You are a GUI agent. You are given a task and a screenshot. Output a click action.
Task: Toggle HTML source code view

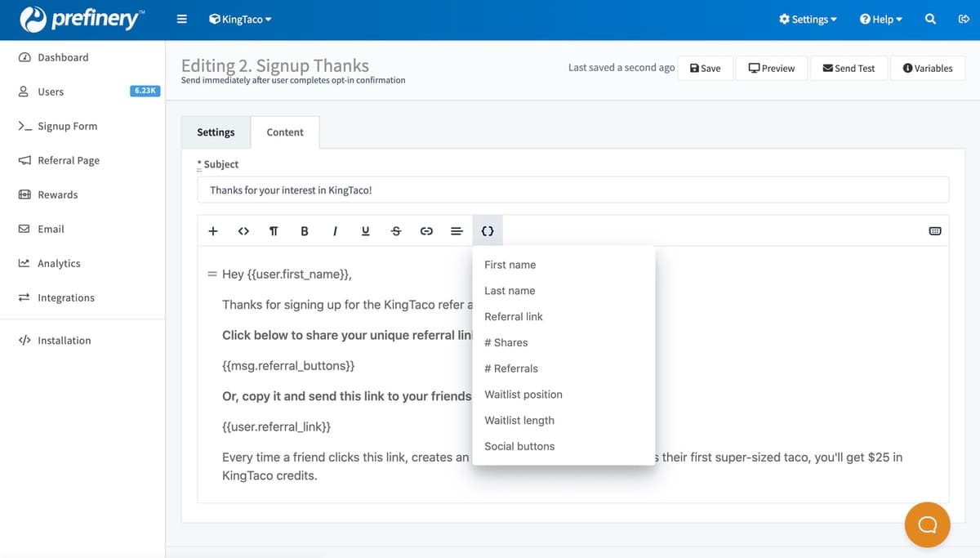click(x=243, y=231)
